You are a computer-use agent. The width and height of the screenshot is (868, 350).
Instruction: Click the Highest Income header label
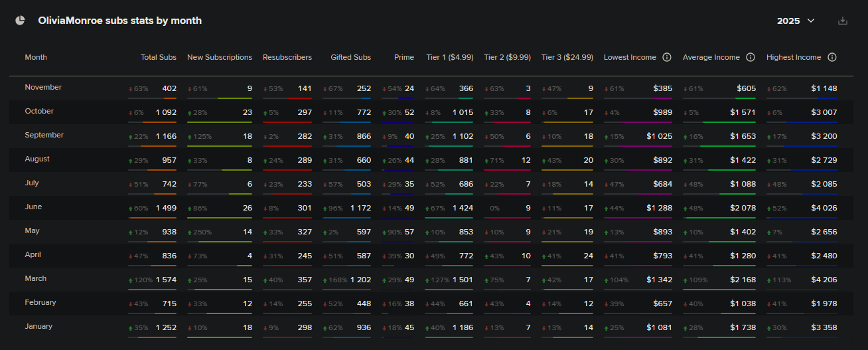794,57
